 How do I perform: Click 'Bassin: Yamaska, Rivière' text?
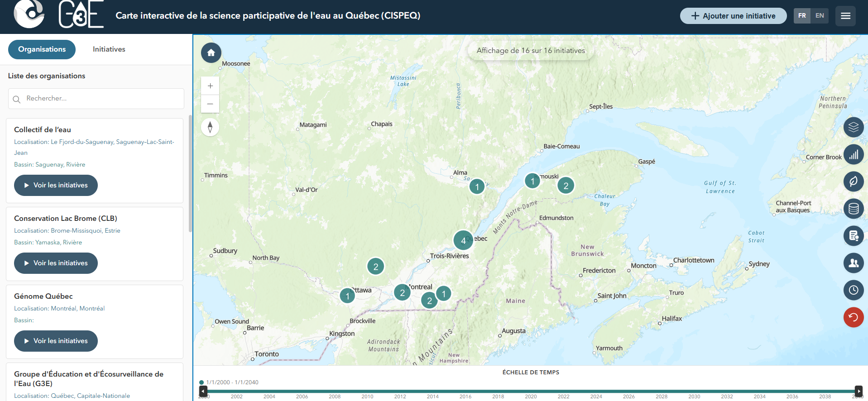click(48, 243)
